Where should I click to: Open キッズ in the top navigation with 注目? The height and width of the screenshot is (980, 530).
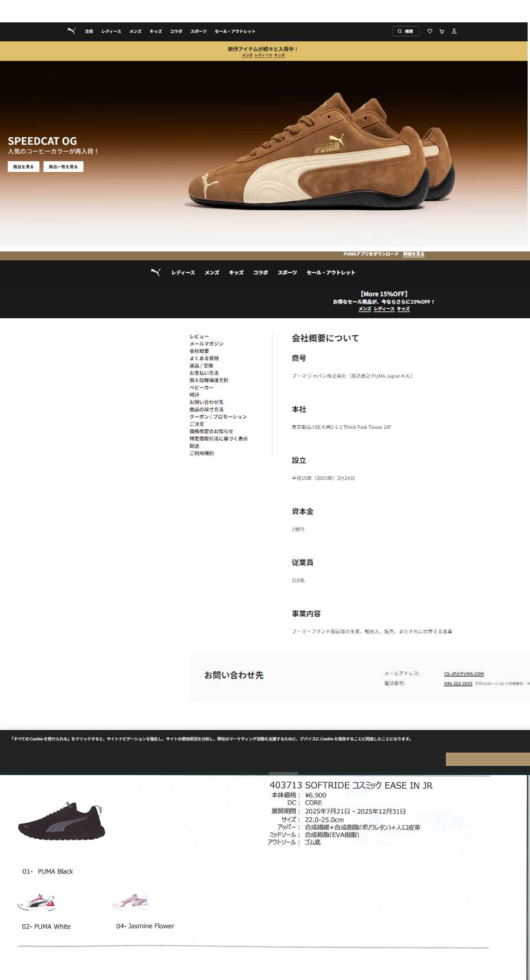coord(155,31)
